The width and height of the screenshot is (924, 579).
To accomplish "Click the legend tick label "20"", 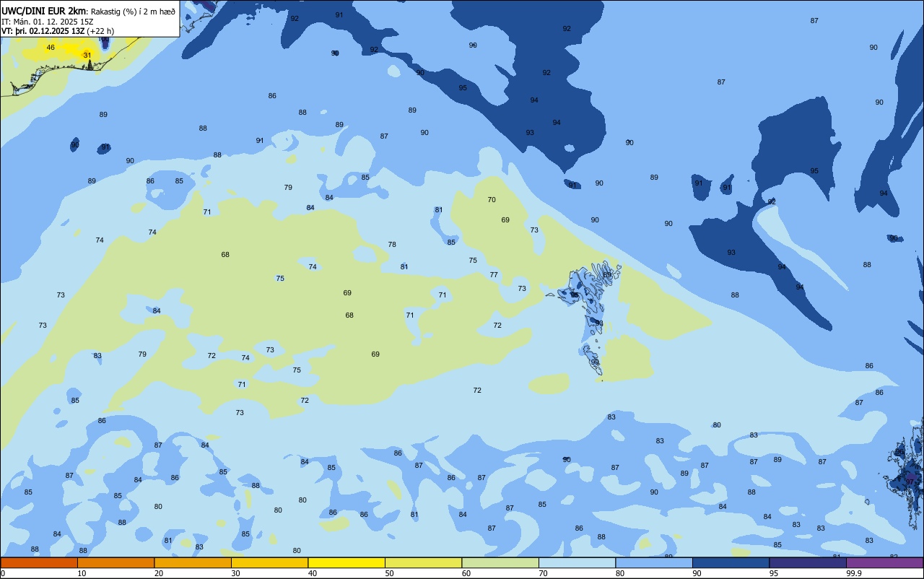I will point(159,573).
